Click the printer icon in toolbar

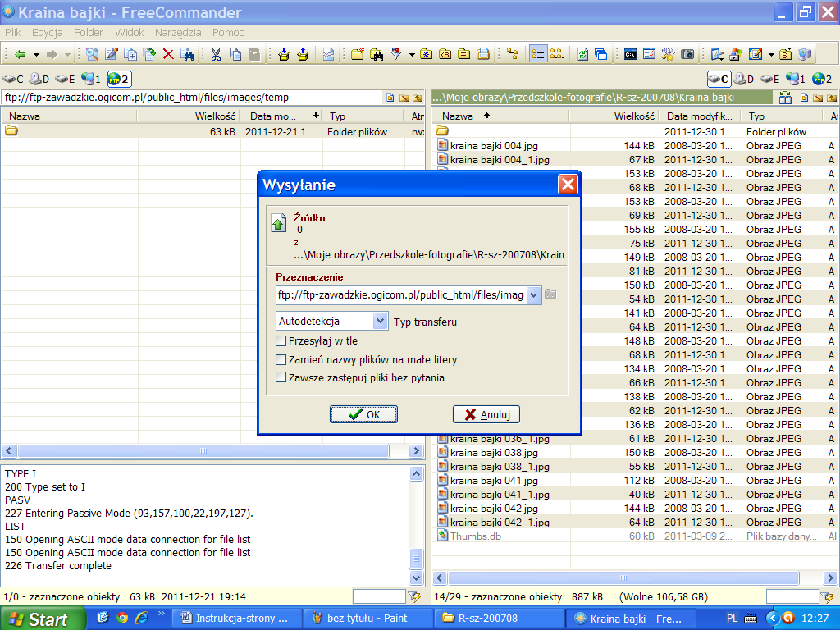483,54
